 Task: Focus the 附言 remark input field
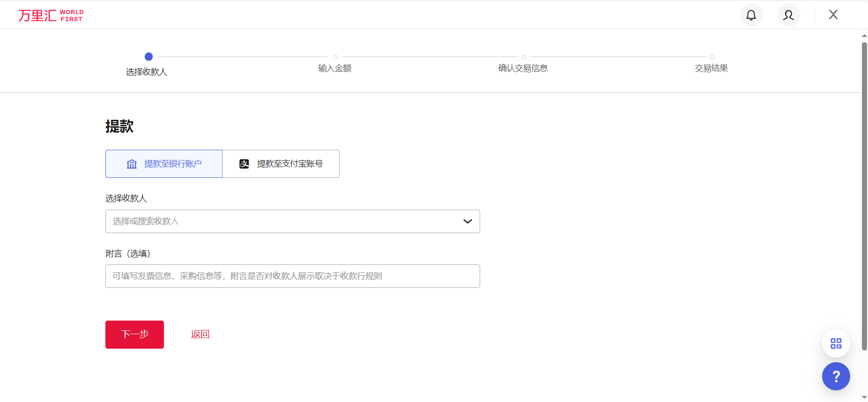tap(292, 276)
